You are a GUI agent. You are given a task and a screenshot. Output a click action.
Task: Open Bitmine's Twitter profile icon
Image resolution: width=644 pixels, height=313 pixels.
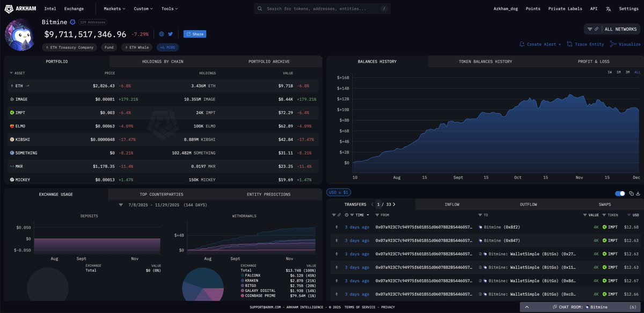tap(170, 34)
